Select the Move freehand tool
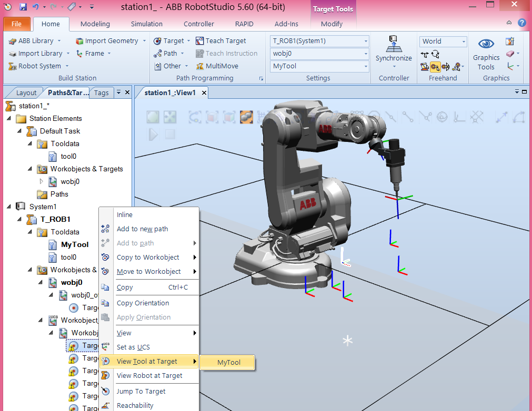This screenshot has height=411, width=532. point(425,54)
